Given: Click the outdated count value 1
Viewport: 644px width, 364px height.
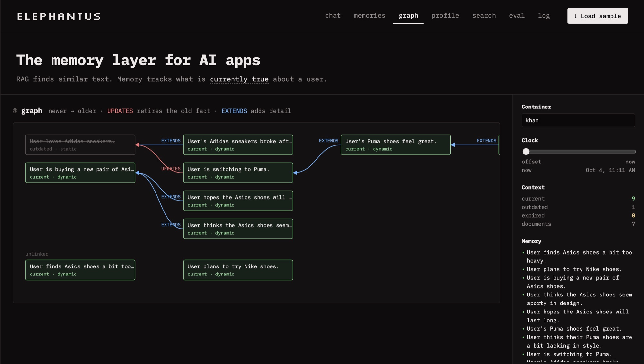Looking at the screenshot, I should (633, 207).
